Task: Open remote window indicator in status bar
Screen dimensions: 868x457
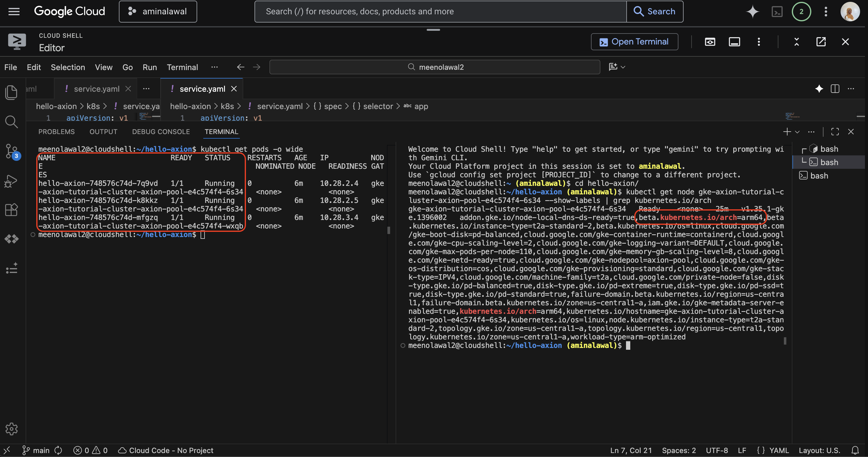Action: [7, 450]
